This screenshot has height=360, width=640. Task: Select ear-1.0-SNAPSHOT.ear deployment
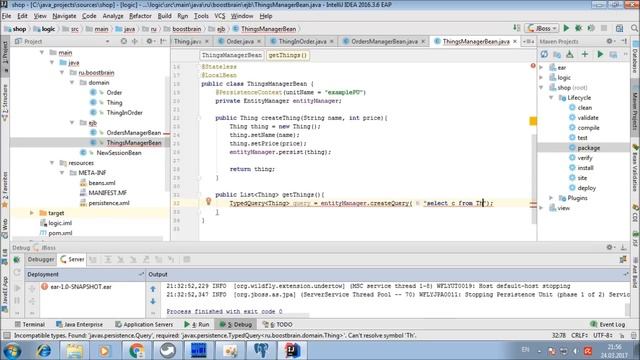click(81, 287)
